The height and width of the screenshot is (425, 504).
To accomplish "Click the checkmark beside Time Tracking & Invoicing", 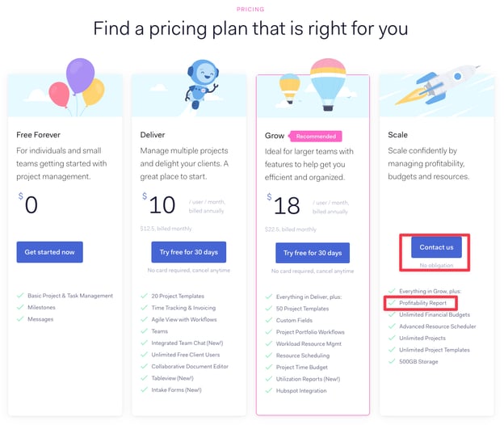I will (x=146, y=308).
